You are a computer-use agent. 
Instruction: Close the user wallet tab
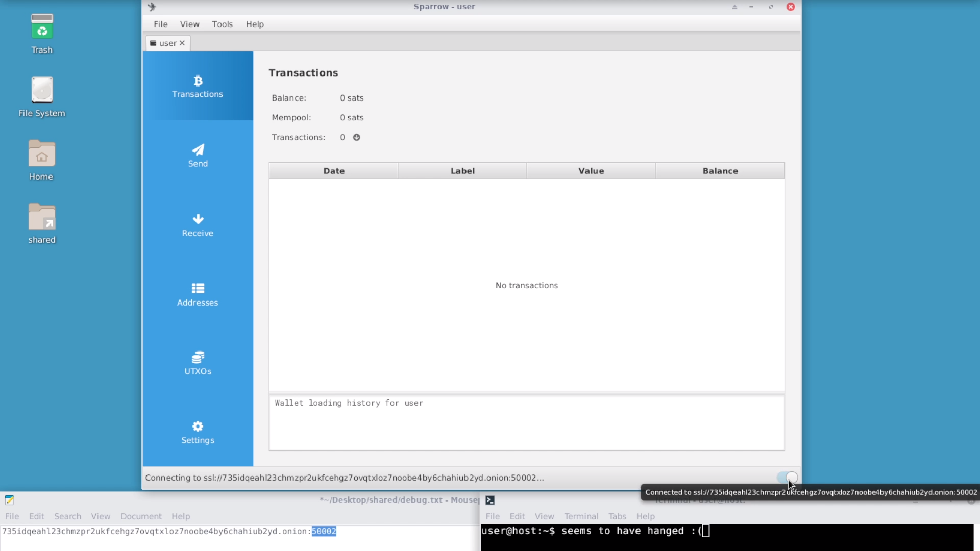pos(182,43)
